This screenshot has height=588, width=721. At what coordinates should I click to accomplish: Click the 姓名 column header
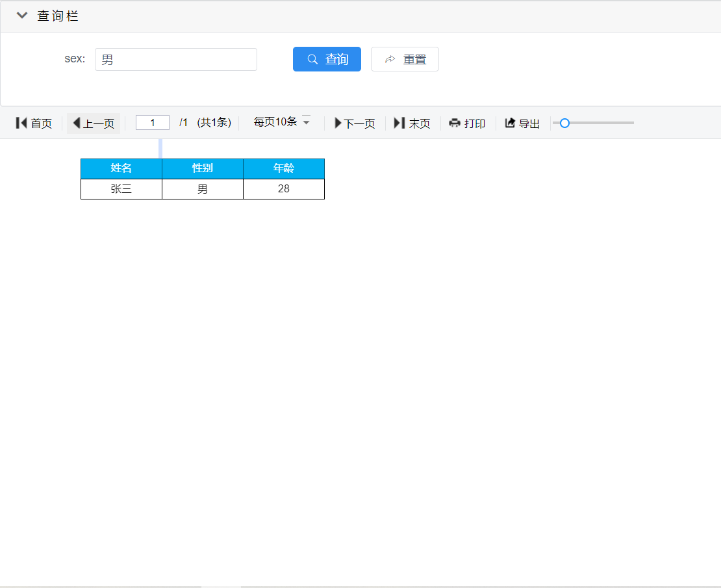[121, 169]
